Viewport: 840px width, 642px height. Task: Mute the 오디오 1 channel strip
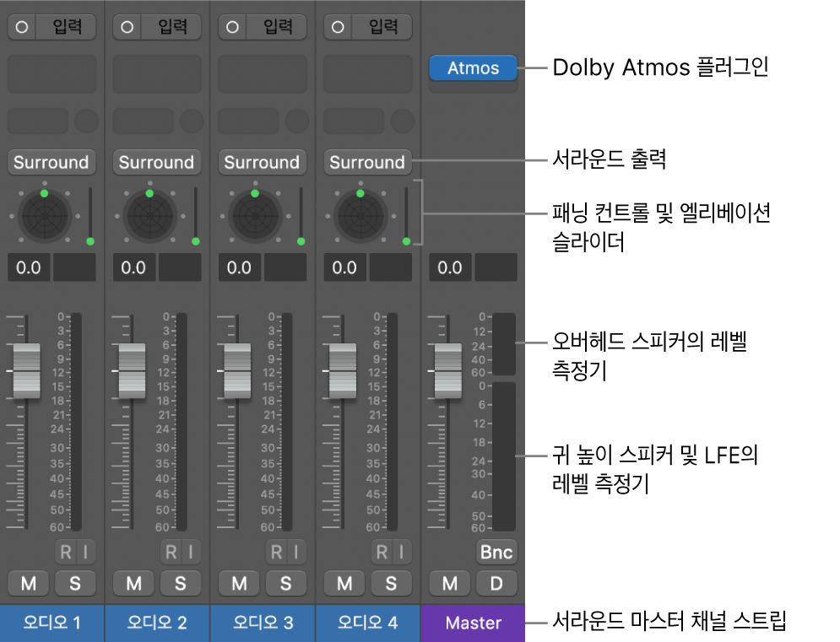pyautogui.click(x=28, y=583)
